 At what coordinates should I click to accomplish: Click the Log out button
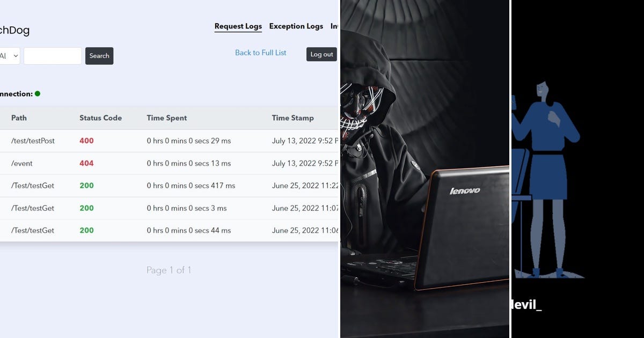pyautogui.click(x=321, y=54)
